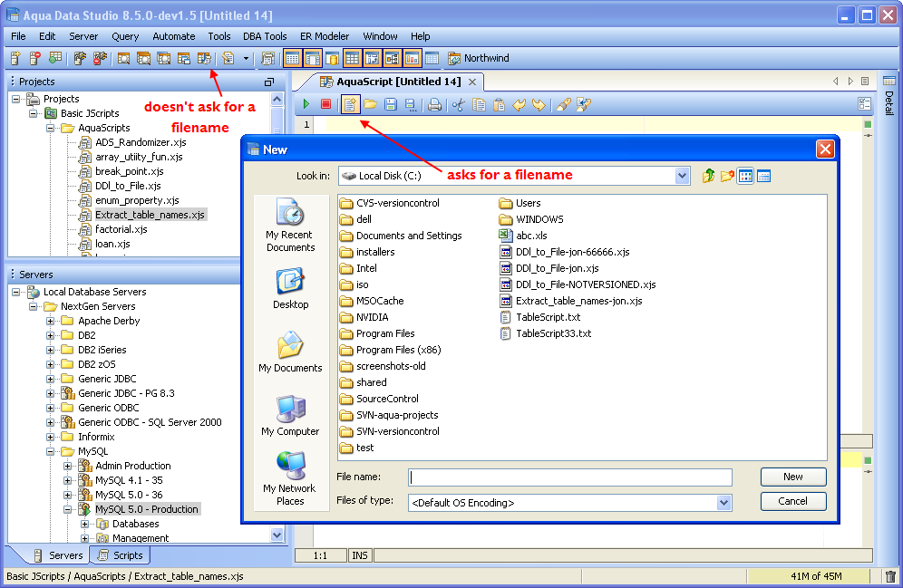
Task: Open My Documents shortcut in dialog
Action: 290,352
